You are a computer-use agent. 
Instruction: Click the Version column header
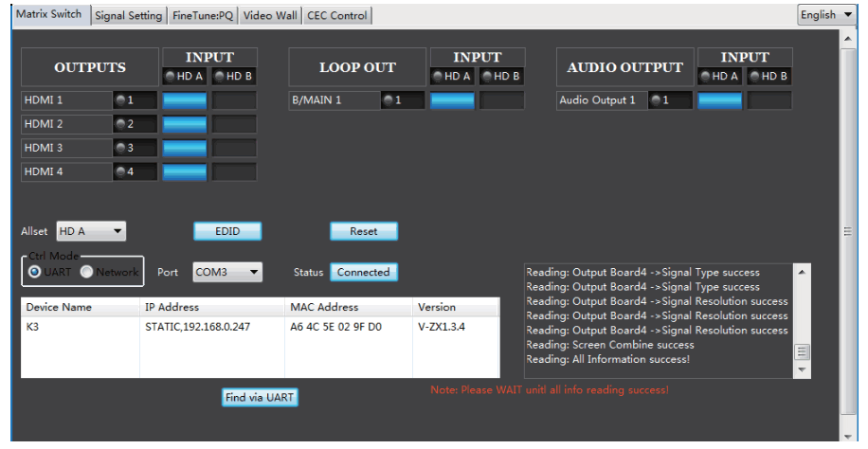click(456, 307)
